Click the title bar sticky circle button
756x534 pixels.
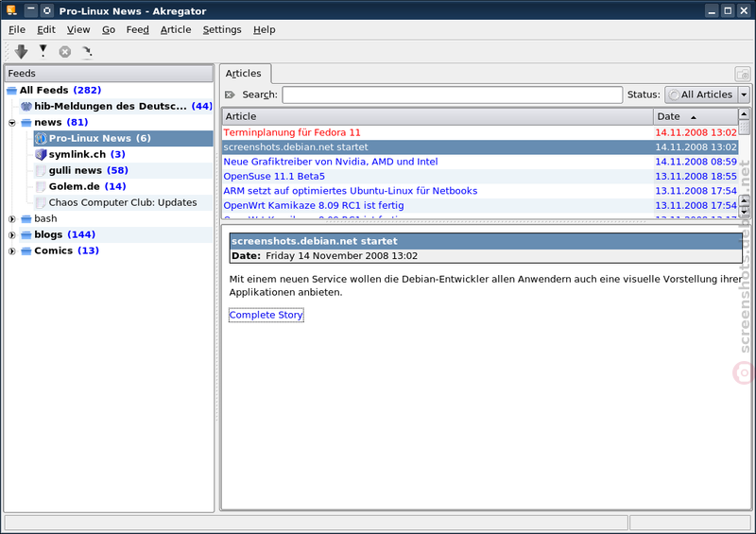click(x=46, y=10)
